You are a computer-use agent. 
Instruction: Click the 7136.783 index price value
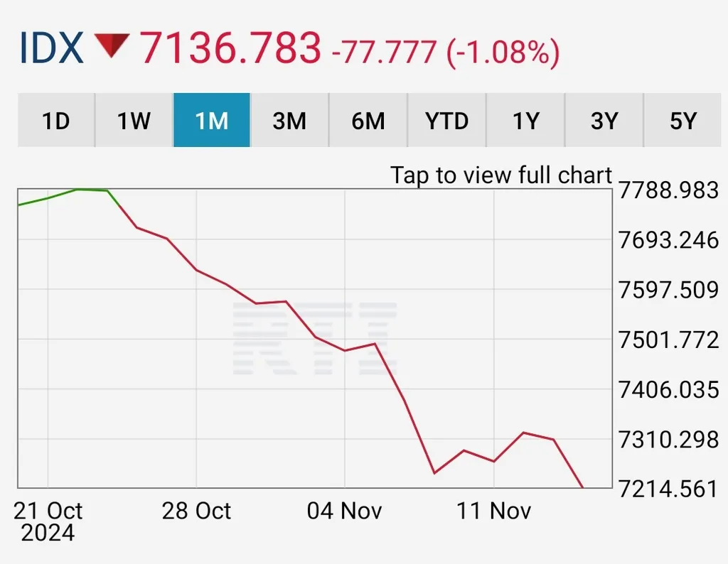[229, 48]
